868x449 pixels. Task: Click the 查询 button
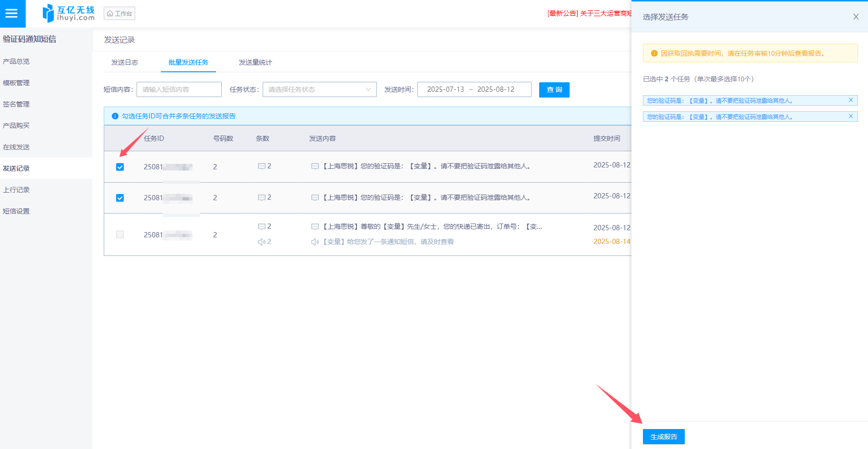pos(554,89)
